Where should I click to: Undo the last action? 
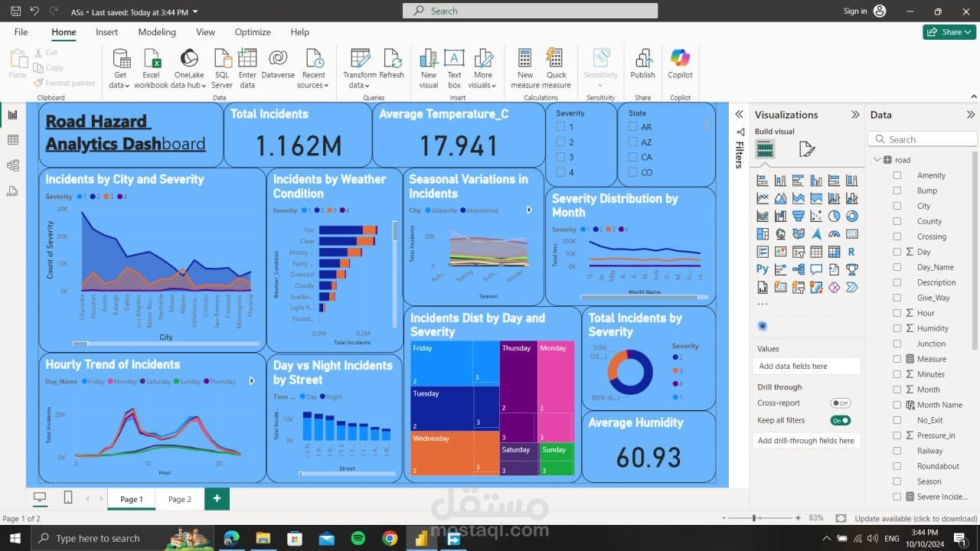pyautogui.click(x=34, y=11)
